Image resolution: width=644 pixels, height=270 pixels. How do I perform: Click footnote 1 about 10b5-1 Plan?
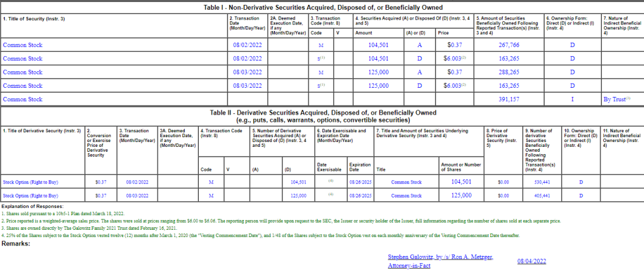[63, 214]
